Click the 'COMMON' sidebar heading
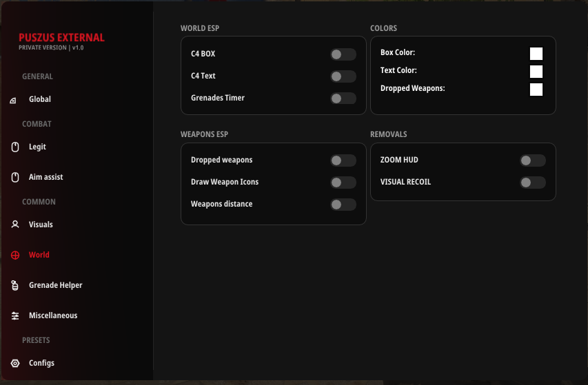 pyautogui.click(x=39, y=202)
